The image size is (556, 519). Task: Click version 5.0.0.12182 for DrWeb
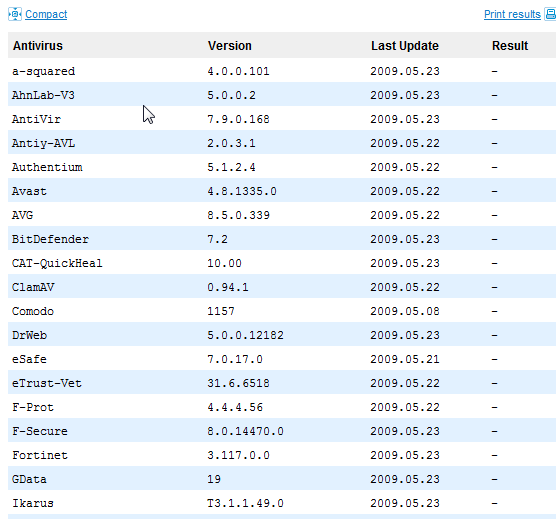(245, 335)
